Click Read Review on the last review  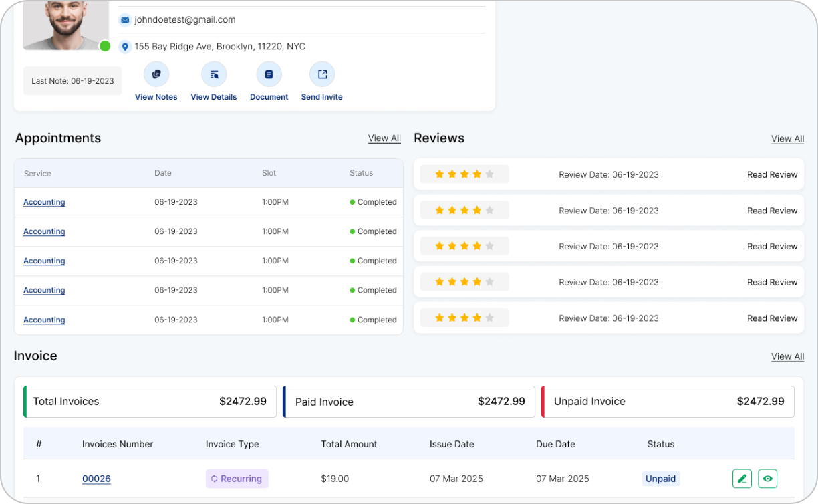pos(772,318)
